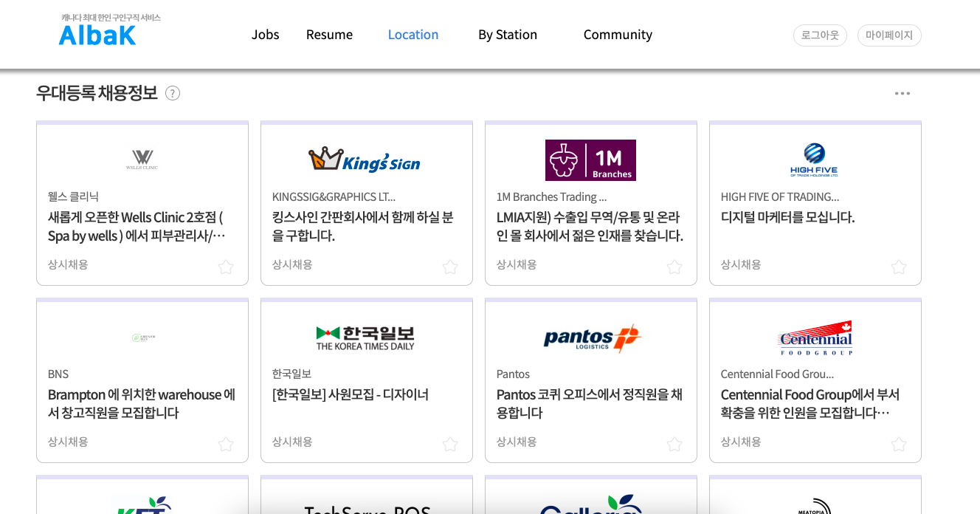Open the Centennial Food Group 부서 확충 title
The image size is (980, 514).
tap(810, 404)
